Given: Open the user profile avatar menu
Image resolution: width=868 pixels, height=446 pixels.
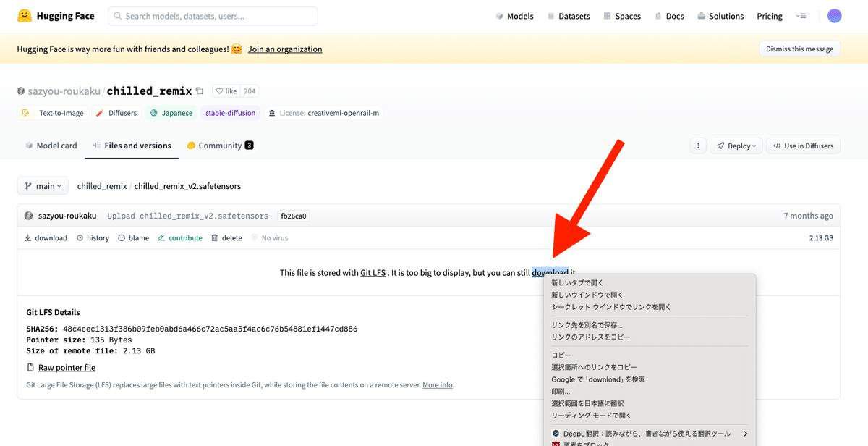Looking at the screenshot, I should pos(835,16).
